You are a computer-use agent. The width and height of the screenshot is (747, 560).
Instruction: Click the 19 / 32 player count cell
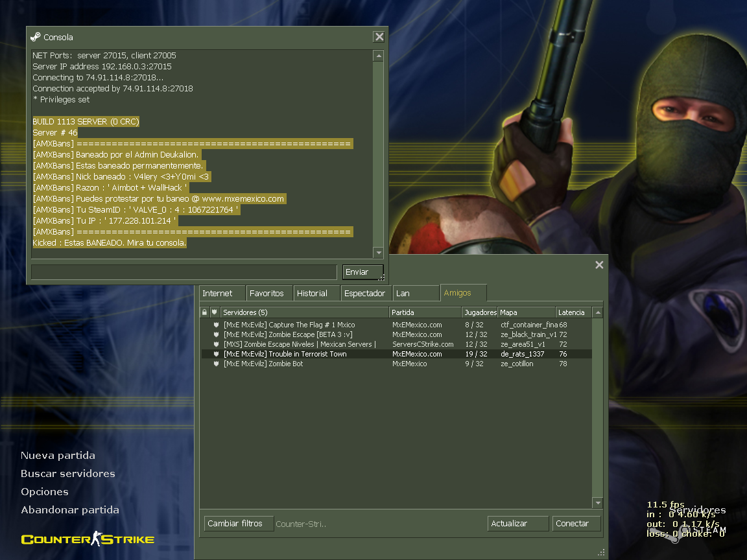tap(477, 354)
